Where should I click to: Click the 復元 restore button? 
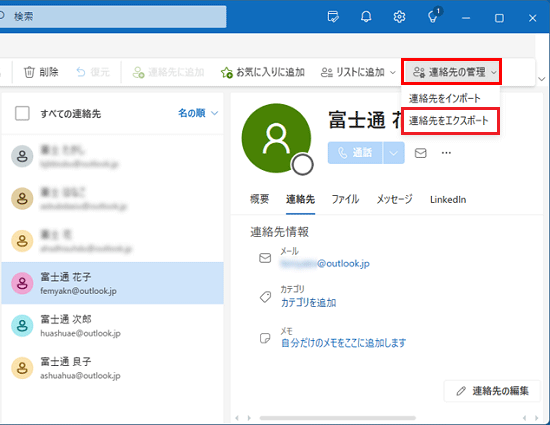click(93, 72)
